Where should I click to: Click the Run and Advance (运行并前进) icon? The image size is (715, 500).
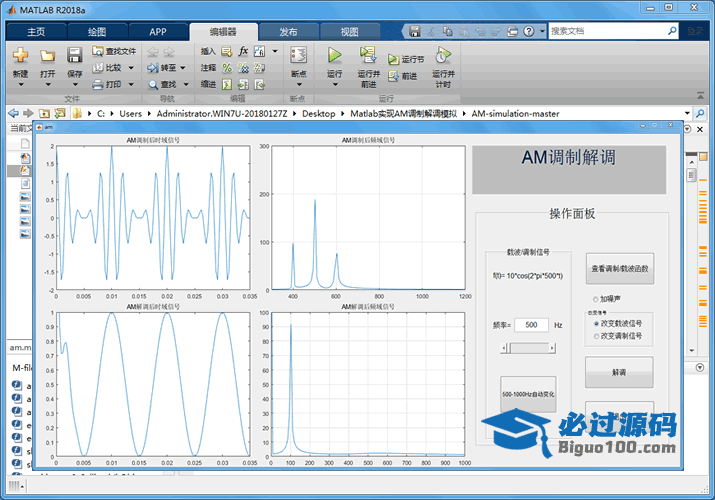coord(368,55)
